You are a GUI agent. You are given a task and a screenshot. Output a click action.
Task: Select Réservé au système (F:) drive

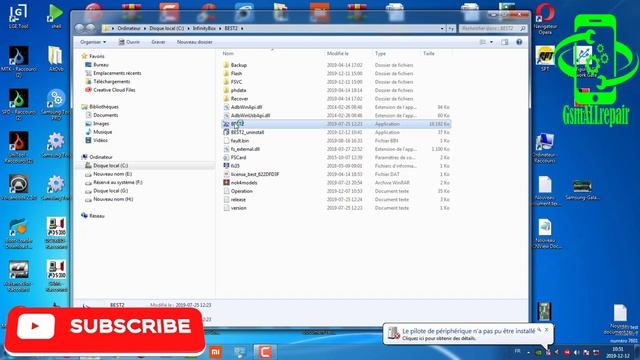118,182
